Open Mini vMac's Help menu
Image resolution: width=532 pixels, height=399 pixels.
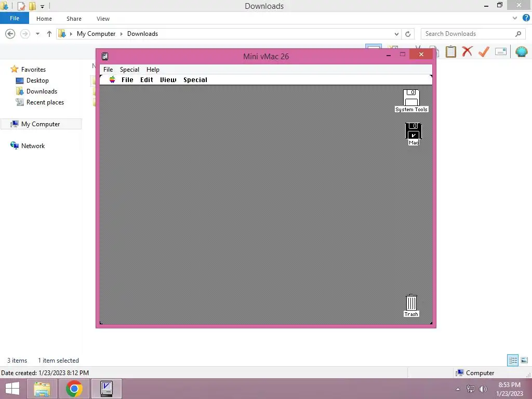pyautogui.click(x=153, y=70)
